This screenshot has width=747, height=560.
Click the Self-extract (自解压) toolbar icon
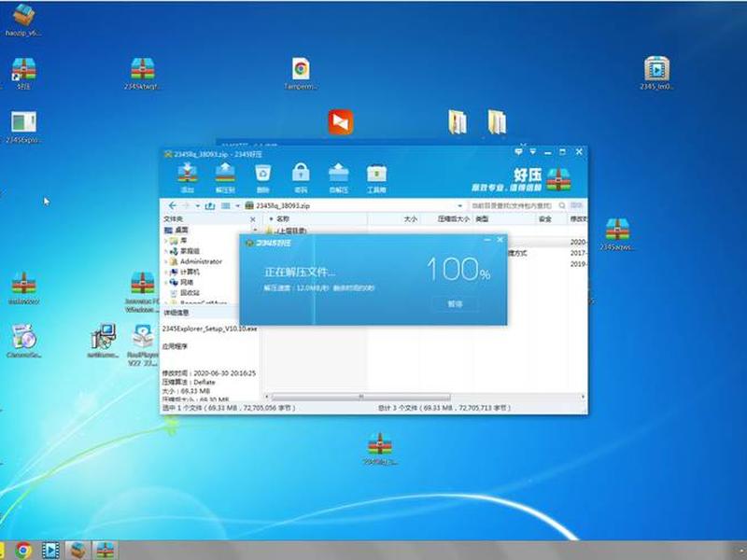click(x=338, y=177)
